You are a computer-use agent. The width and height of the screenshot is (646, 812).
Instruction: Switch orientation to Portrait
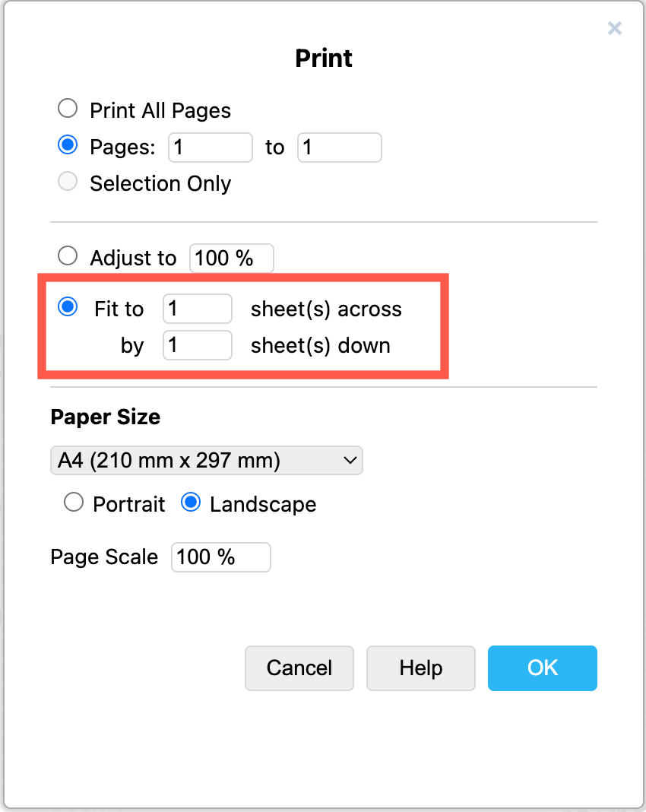(73, 502)
